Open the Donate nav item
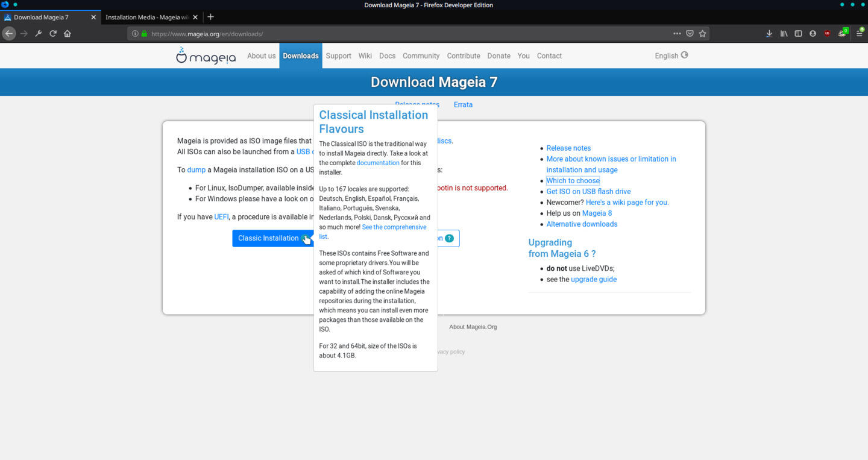 (498, 55)
